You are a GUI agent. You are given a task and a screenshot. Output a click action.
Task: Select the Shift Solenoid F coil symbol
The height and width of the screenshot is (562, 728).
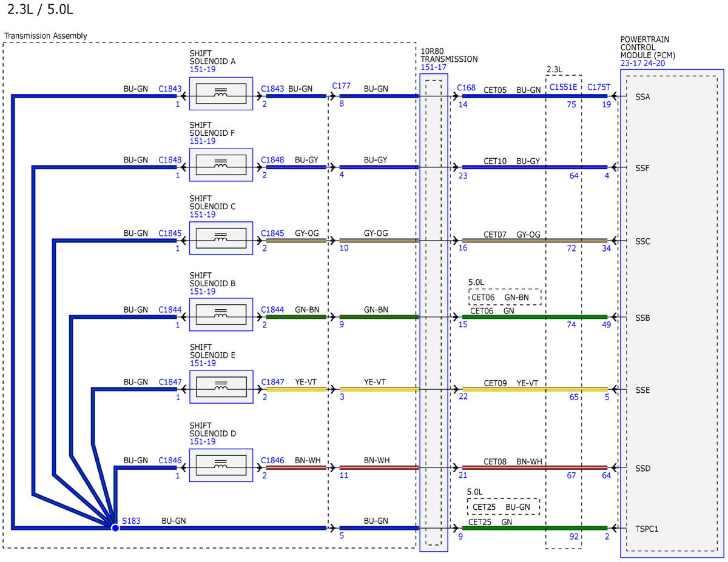(221, 164)
